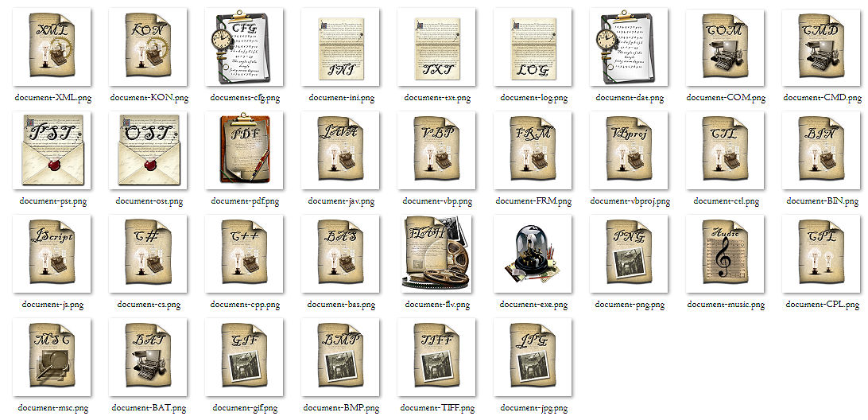868x420 pixels.
Task: Select the PST envelope icon
Action: [52, 150]
